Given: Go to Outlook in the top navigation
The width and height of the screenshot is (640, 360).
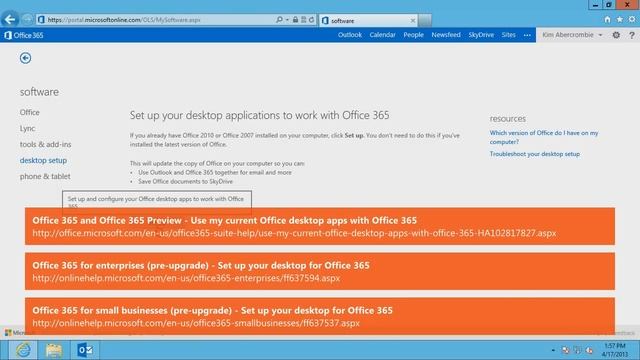Looking at the screenshot, I should coord(350,35).
